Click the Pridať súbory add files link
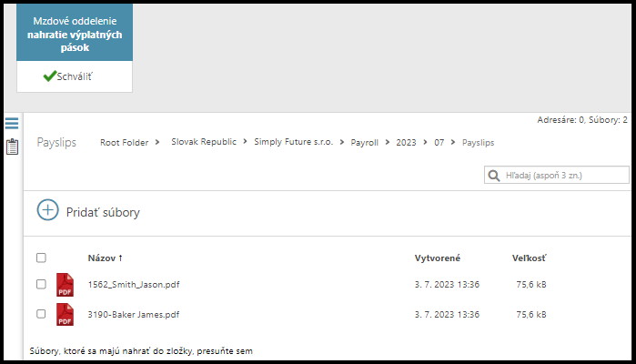 (103, 212)
